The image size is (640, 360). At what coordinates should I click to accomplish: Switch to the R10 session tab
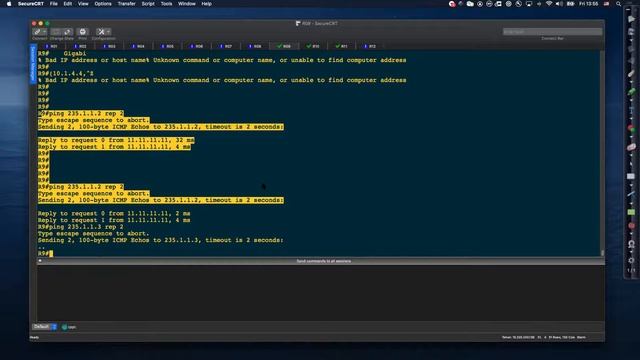313,46
